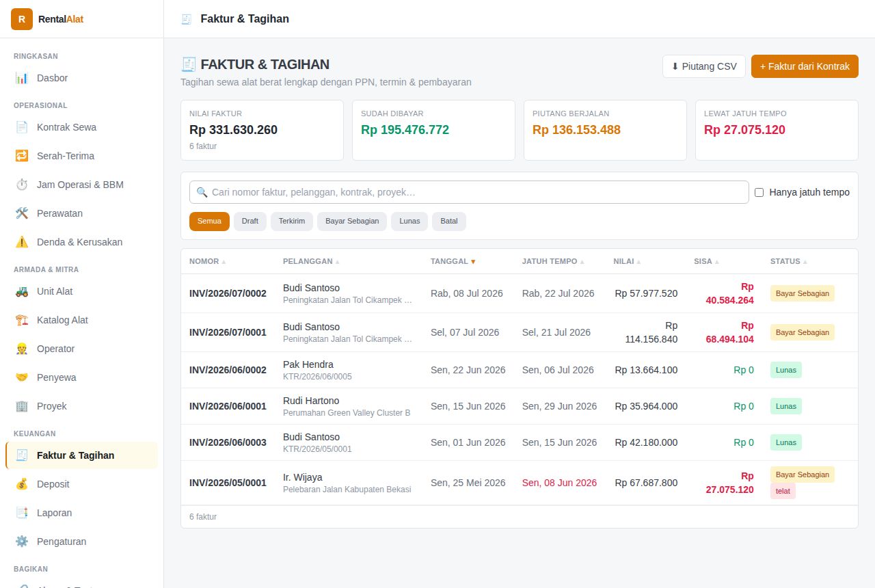
Task: Click the Operator worker icon
Action: pos(22,349)
